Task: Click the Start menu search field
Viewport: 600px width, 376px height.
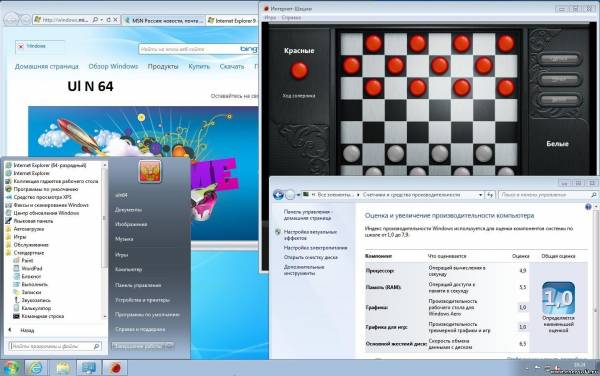Action: 55,346
